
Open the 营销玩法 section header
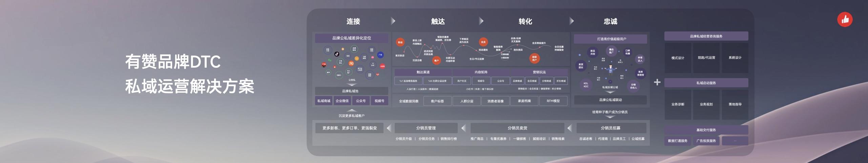pyautogui.click(x=539, y=72)
